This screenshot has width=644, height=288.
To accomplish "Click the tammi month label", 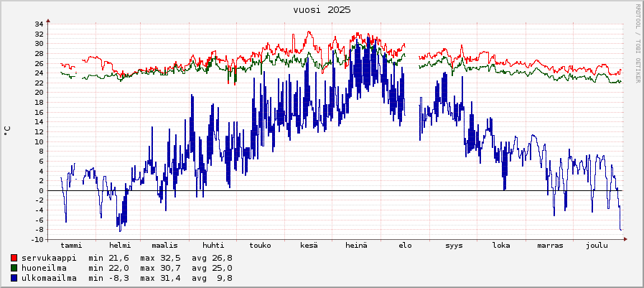I will (72, 246).
